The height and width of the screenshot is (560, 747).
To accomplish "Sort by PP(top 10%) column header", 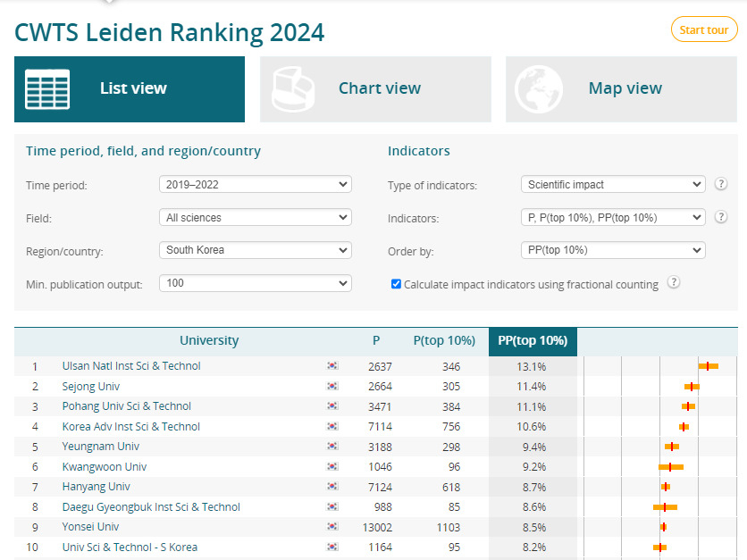I will [533, 341].
